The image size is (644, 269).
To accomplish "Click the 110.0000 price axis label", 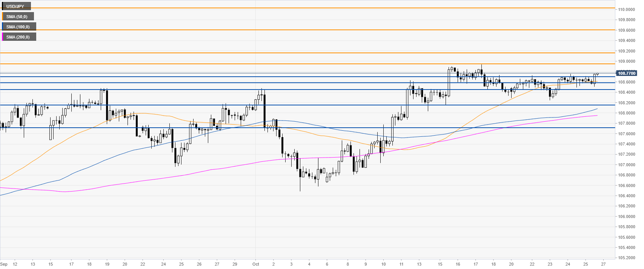I will click(x=626, y=9).
